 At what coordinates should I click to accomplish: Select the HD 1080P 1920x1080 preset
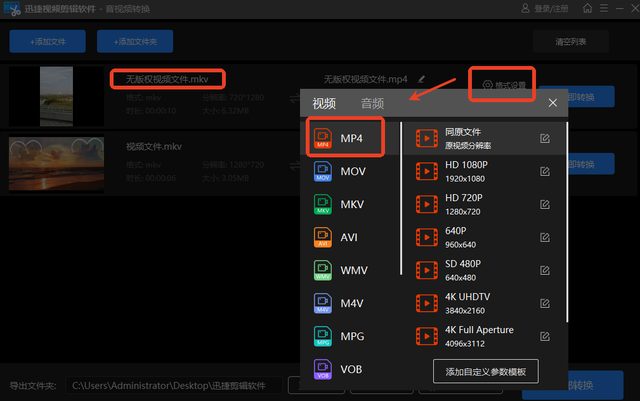[484, 172]
